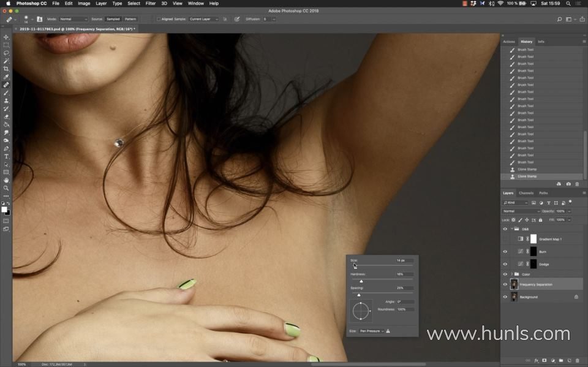Open the Select menu

coord(134,4)
